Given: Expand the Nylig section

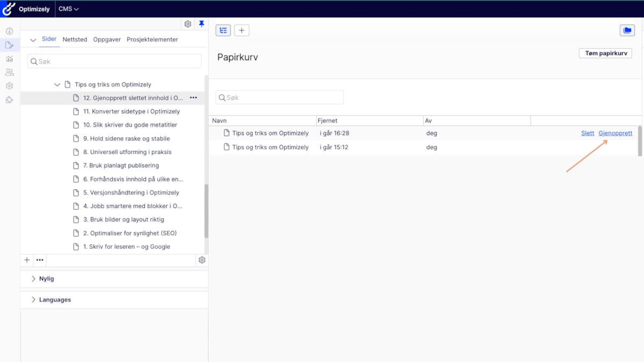Looking at the screenshot, I should [x=33, y=279].
